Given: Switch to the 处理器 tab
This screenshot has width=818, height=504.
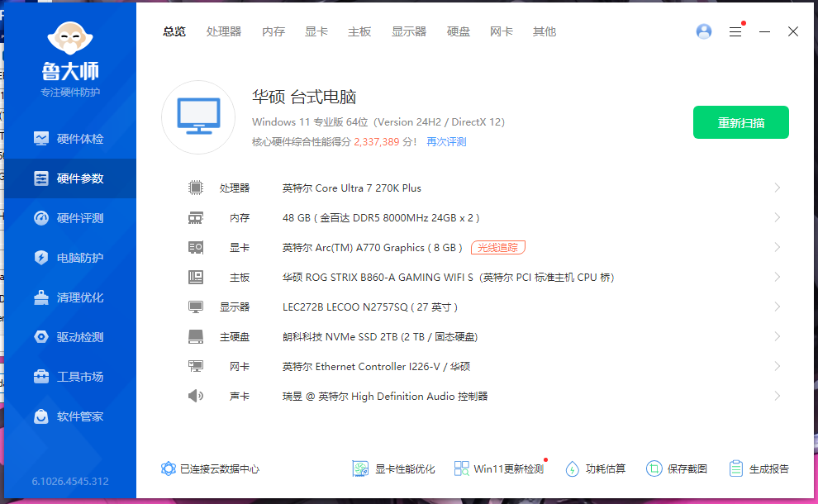Looking at the screenshot, I should (224, 31).
